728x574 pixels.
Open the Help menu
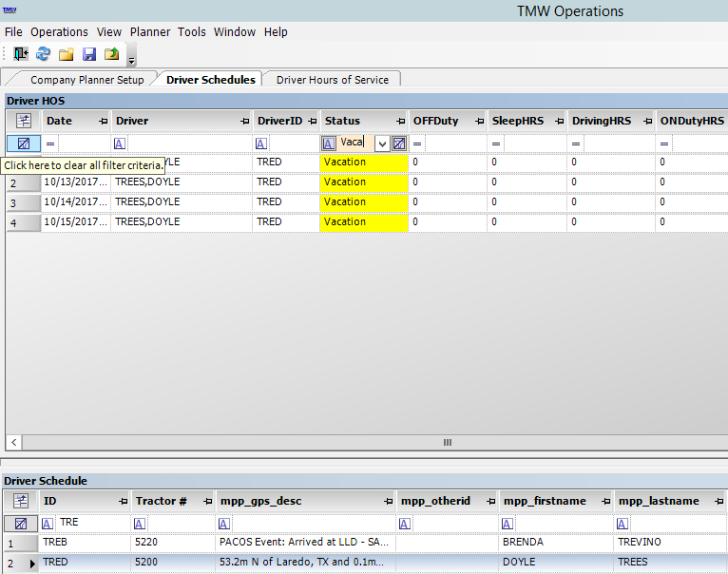(x=276, y=32)
